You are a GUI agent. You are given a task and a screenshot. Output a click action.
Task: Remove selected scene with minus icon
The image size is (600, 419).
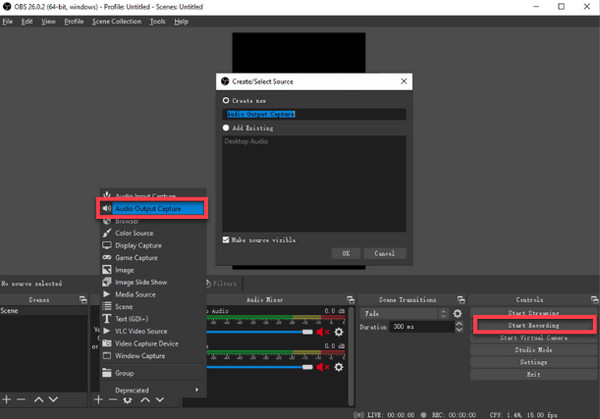(x=21, y=399)
